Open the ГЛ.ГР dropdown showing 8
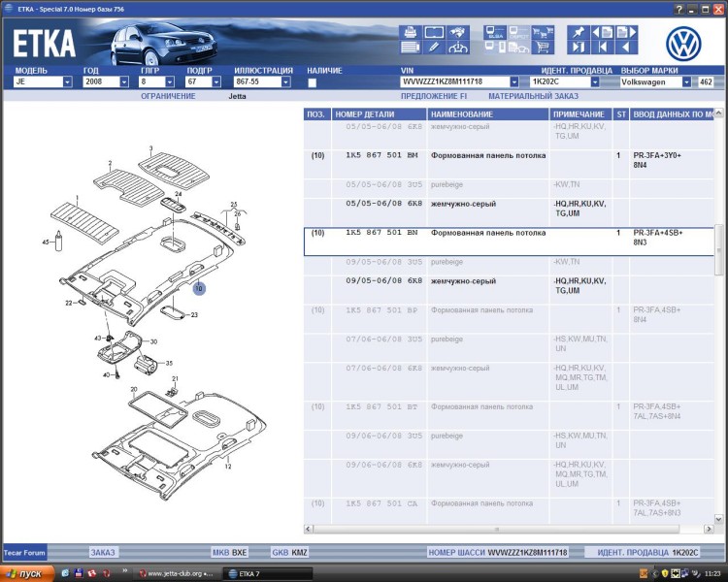This screenshot has height=582, width=728. pos(170,82)
